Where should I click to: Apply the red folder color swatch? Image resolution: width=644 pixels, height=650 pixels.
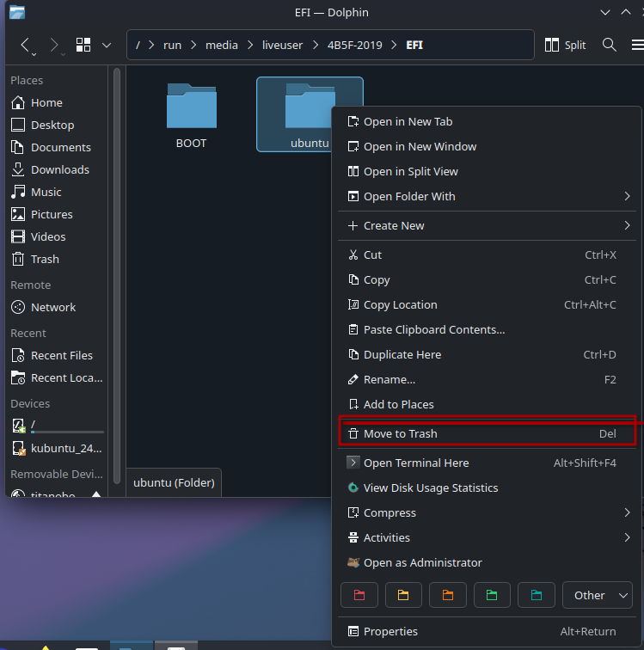[359, 595]
